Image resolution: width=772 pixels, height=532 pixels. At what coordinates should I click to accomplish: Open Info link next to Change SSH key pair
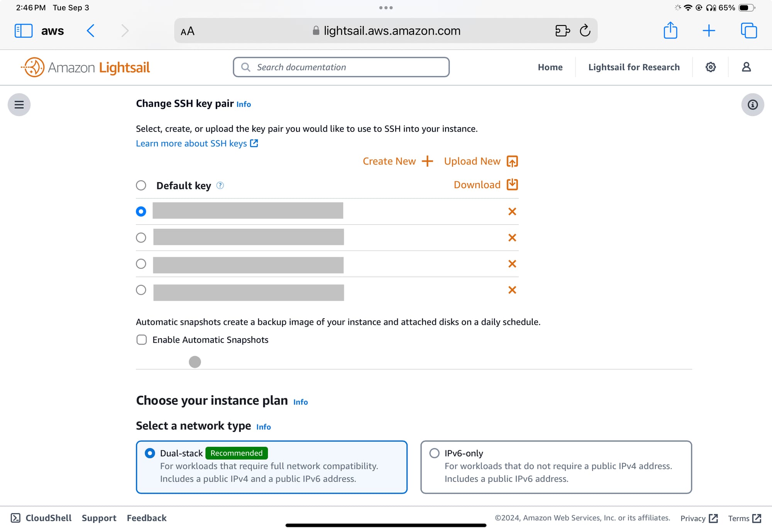(244, 105)
